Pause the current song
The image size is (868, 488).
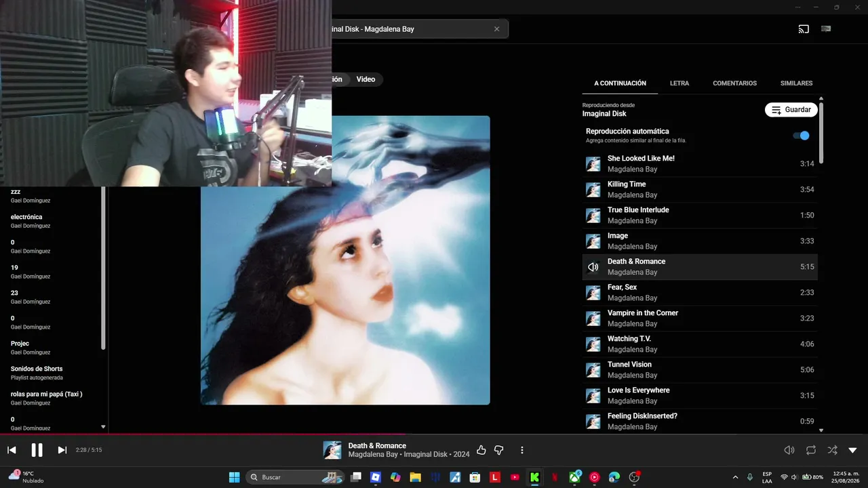coord(37,450)
